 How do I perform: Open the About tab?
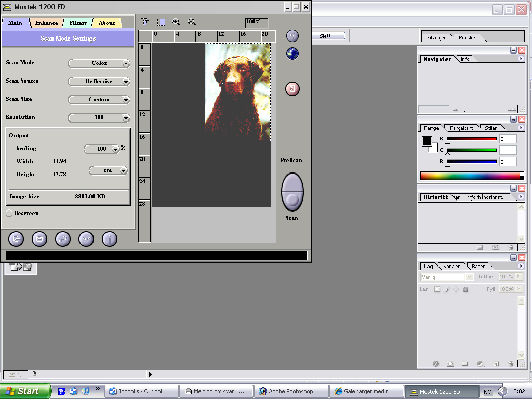pos(107,23)
